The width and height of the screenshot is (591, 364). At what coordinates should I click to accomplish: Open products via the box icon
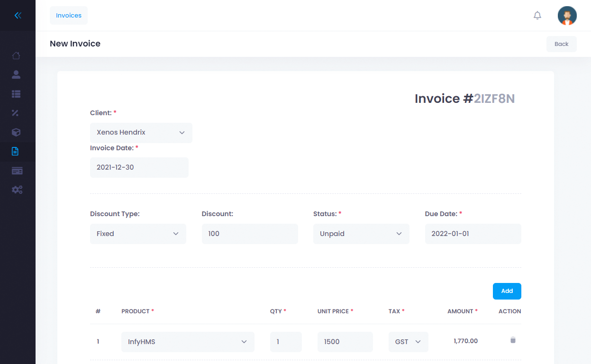[x=16, y=132]
